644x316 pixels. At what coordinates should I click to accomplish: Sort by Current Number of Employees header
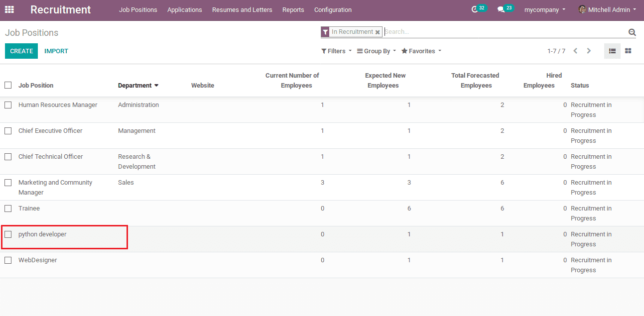[x=292, y=81]
